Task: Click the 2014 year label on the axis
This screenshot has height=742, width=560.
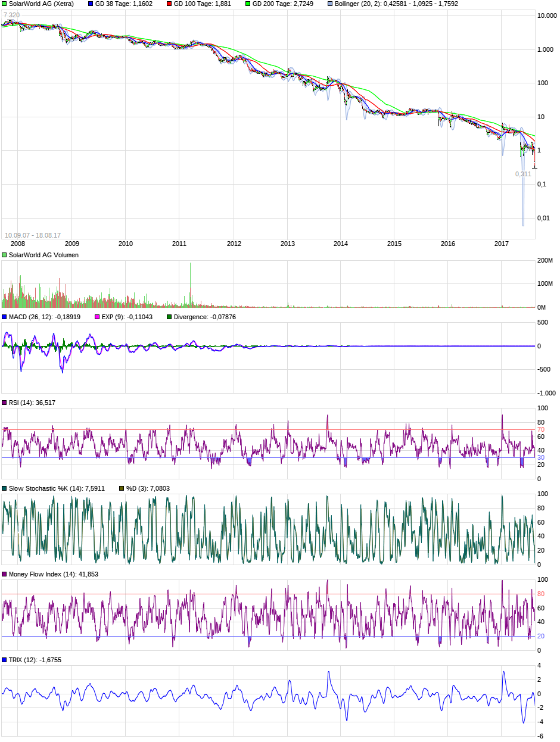Action: pos(340,243)
